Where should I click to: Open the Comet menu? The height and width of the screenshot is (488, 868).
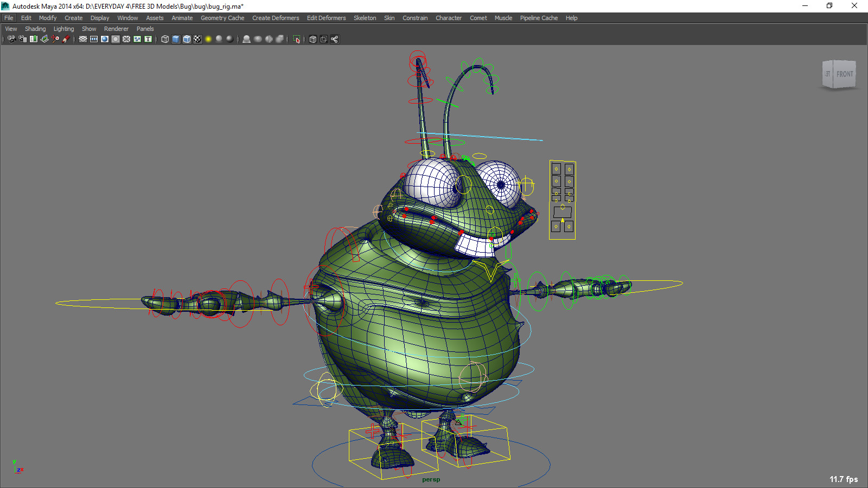478,17
